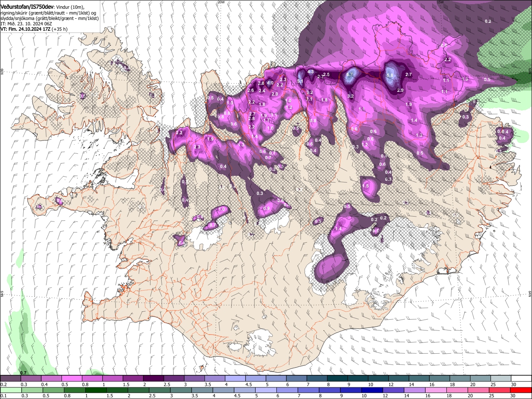Click the 'VT: Fim. 24.10.2024 17Z (+35 h)' line
The height and width of the screenshot is (399, 532).
point(34,30)
